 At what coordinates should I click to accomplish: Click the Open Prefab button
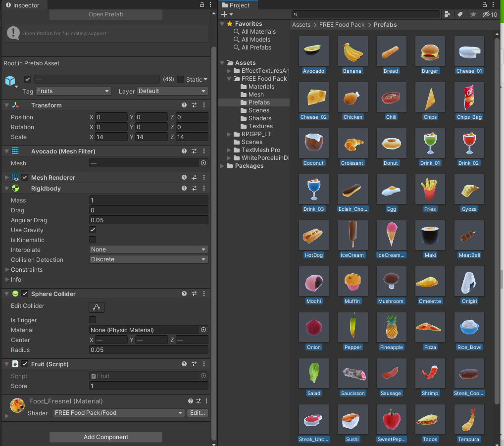click(106, 14)
